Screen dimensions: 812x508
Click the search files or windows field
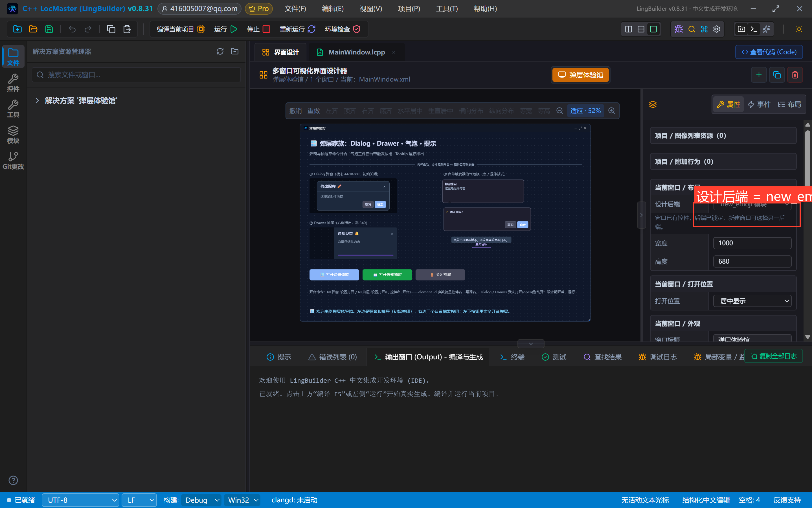136,75
